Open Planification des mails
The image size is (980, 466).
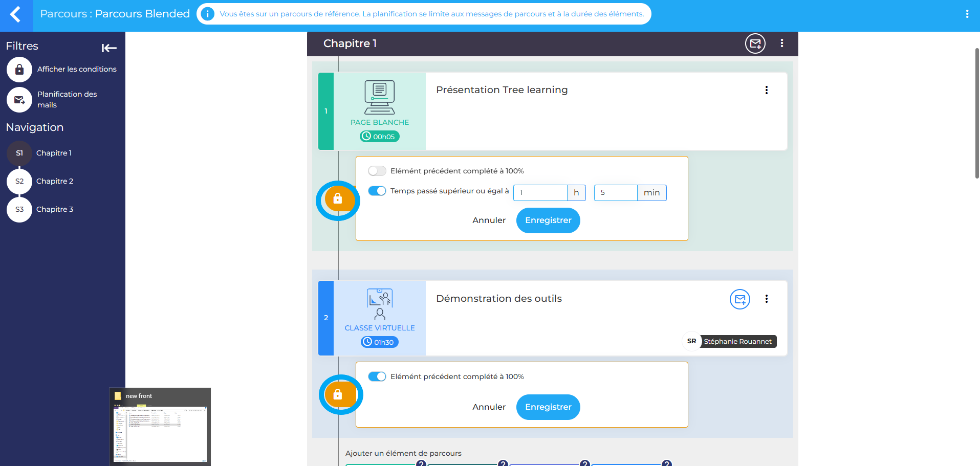19,100
